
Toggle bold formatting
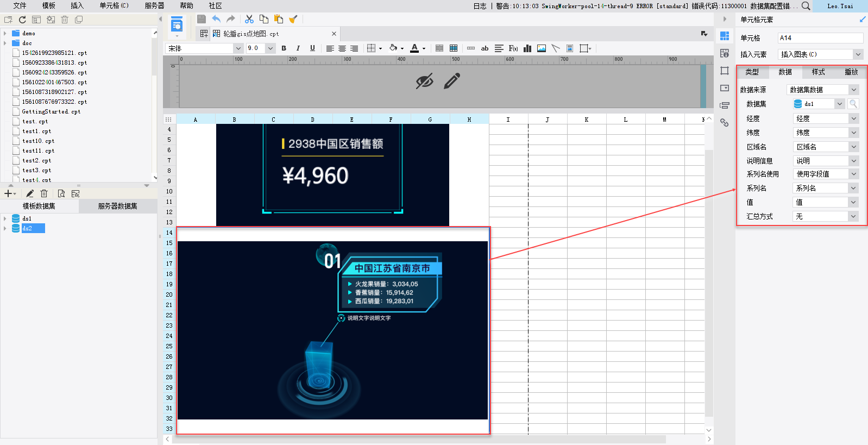(284, 48)
